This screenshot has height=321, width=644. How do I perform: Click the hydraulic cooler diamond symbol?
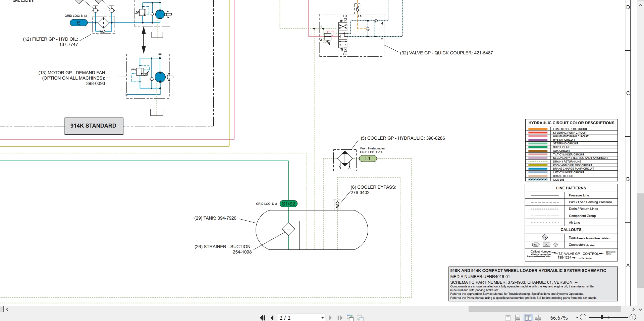click(x=345, y=158)
